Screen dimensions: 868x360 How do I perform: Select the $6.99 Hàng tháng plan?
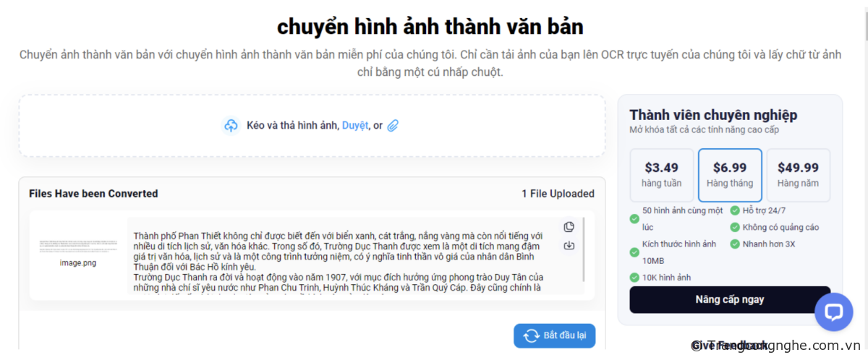point(730,175)
